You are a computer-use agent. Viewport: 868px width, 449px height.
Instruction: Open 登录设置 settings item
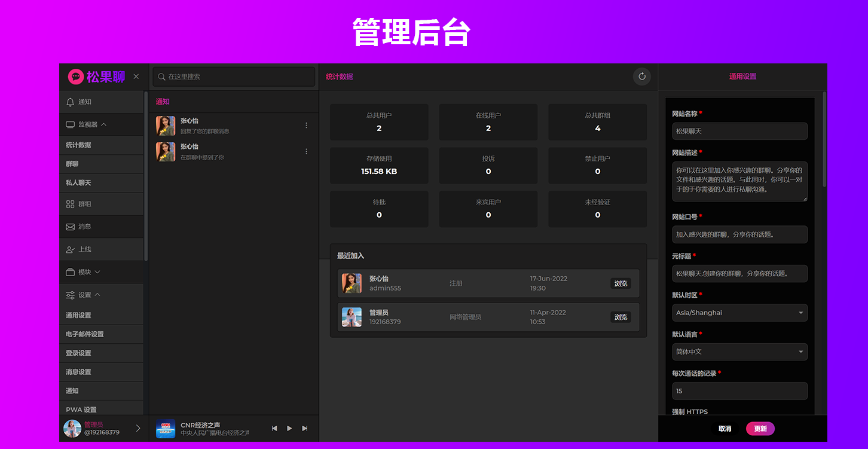[102, 353]
